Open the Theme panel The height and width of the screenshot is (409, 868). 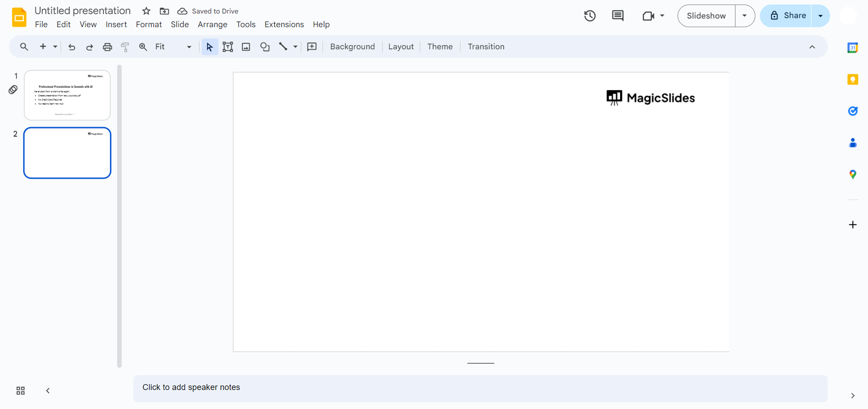(440, 47)
